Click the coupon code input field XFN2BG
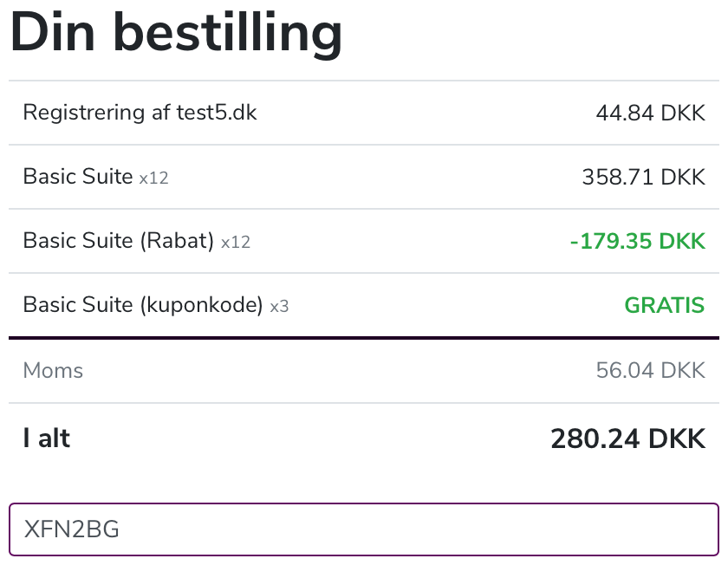Image resolution: width=728 pixels, height=565 pixels. pyautogui.click(x=363, y=529)
